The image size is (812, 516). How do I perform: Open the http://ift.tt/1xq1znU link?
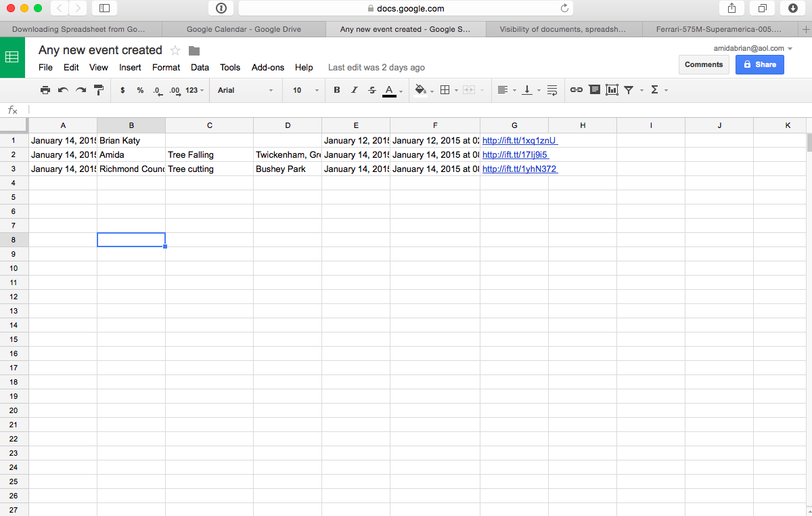click(519, 141)
